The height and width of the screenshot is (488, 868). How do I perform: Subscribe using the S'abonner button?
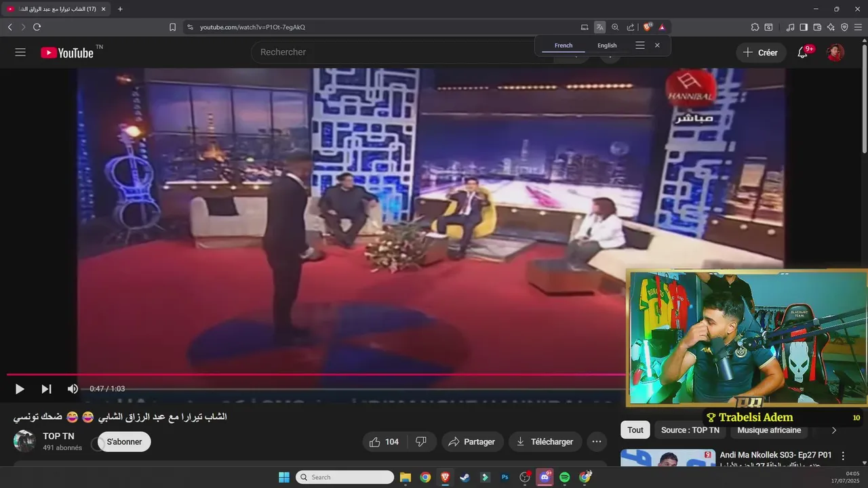pos(124,442)
